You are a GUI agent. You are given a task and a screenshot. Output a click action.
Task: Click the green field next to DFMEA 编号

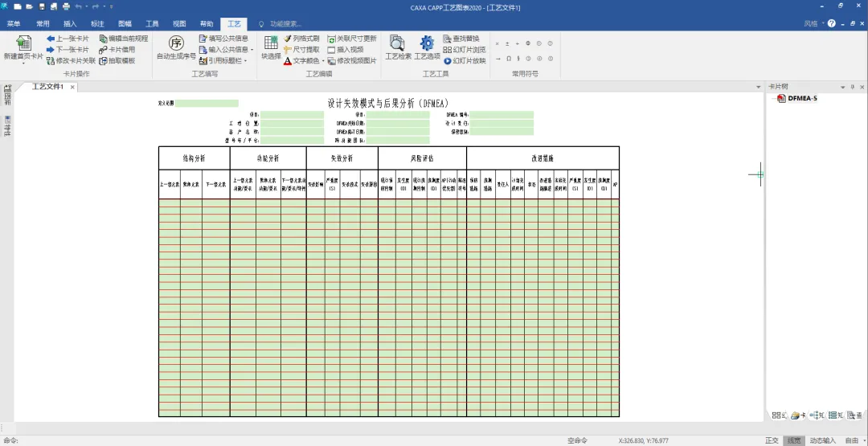(x=502, y=115)
